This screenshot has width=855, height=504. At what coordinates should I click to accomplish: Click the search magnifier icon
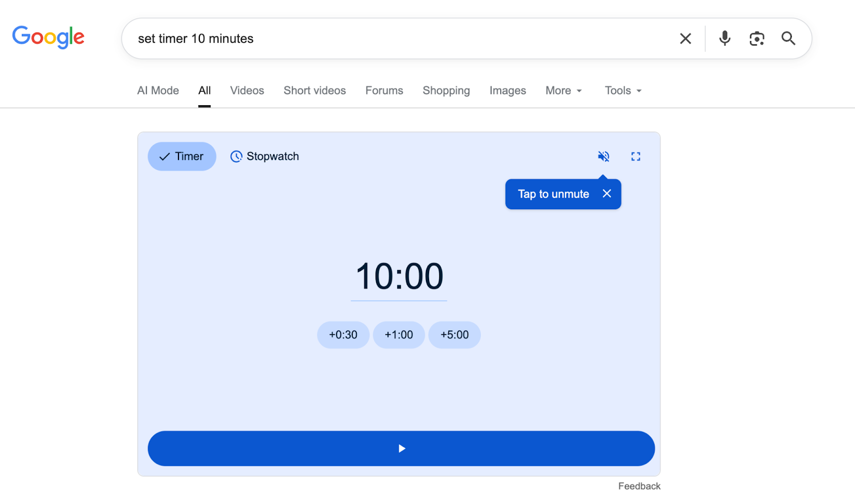click(x=788, y=38)
